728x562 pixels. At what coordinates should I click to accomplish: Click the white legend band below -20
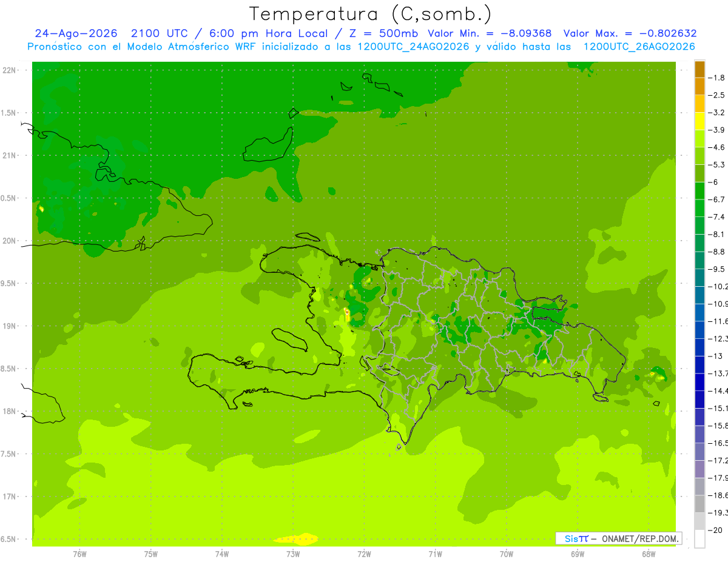(699, 538)
